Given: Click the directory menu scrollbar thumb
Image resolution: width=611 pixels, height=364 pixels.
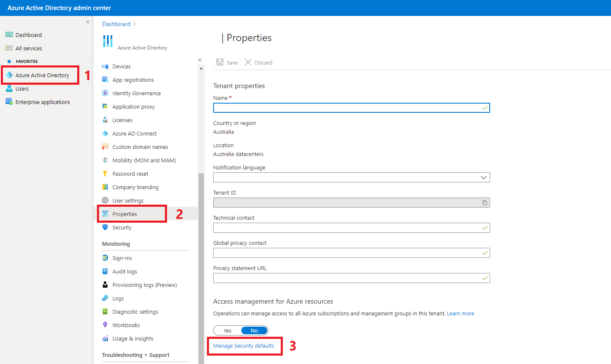Looking at the screenshot, I should tap(201, 268).
